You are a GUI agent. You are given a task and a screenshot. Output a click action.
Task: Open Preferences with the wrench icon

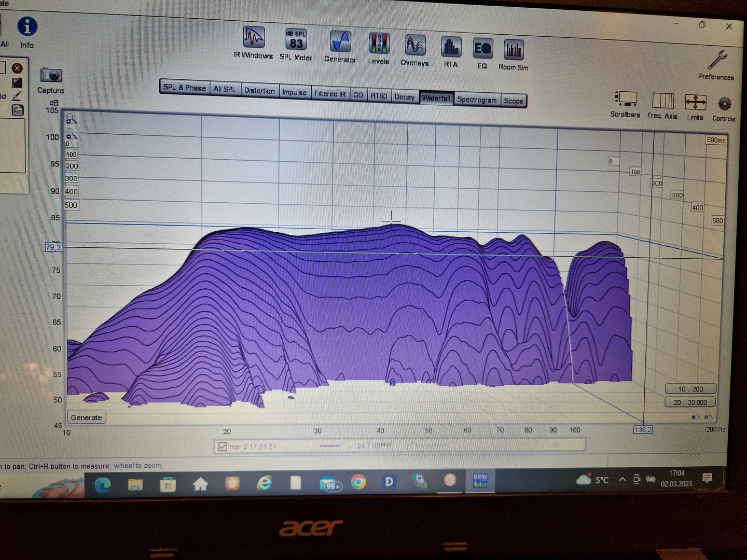(x=716, y=65)
